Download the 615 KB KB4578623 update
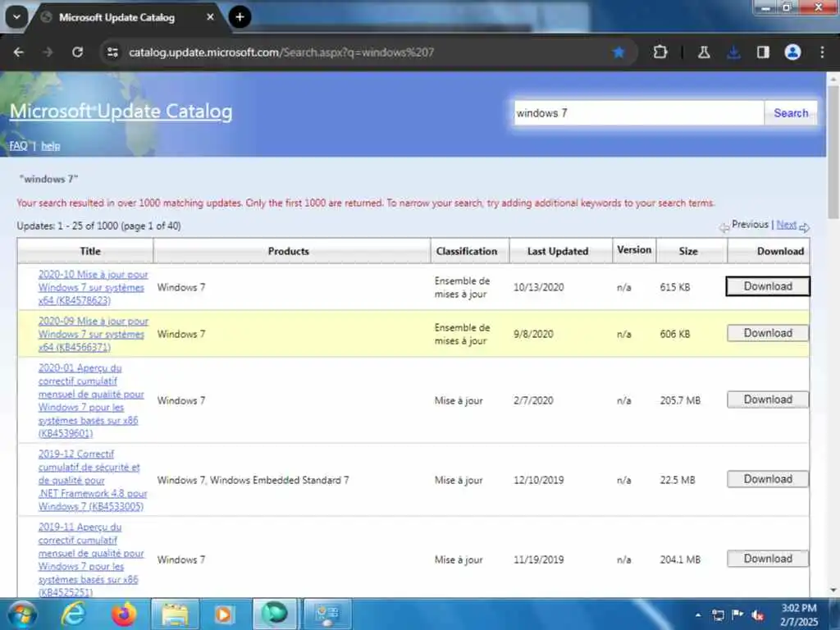840x630 pixels. 768,286
